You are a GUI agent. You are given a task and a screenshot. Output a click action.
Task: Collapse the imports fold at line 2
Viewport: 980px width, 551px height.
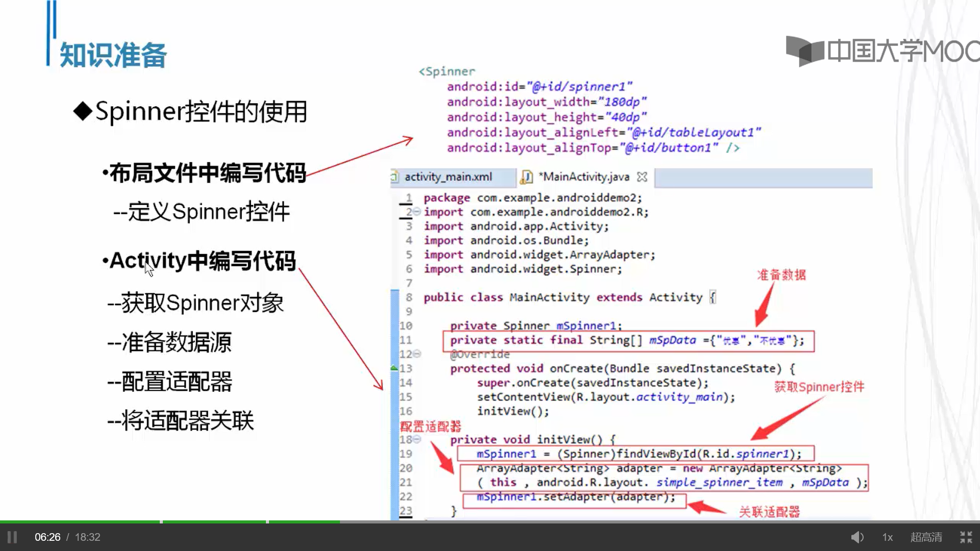coord(416,211)
